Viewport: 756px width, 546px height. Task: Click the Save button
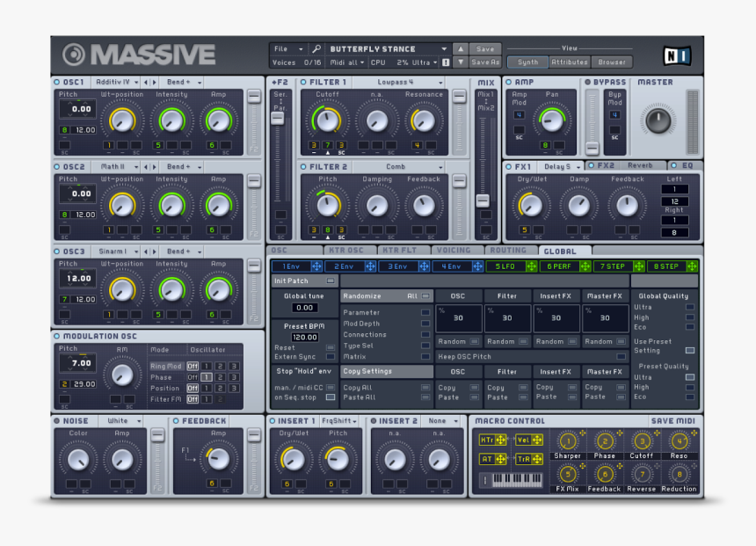pyautogui.click(x=485, y=48)
